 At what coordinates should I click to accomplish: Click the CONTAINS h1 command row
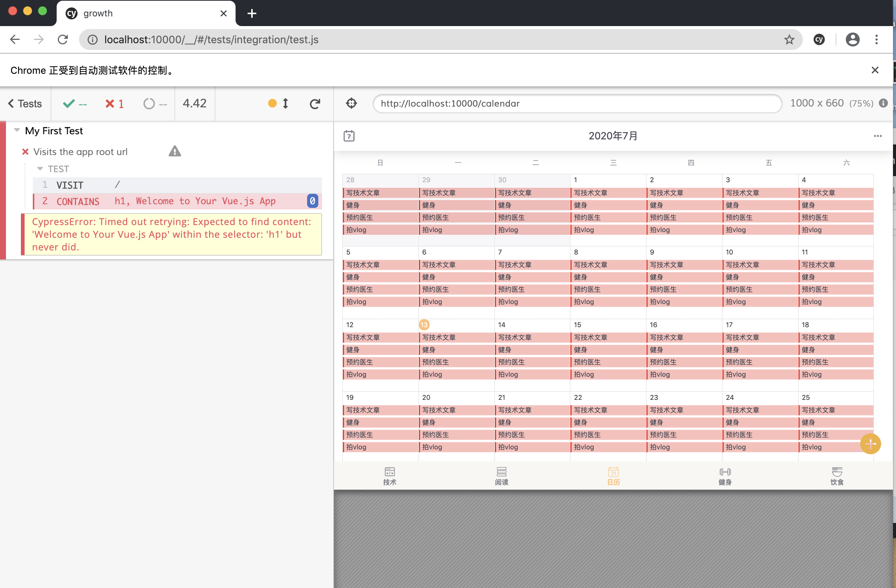tap(177, 201)
